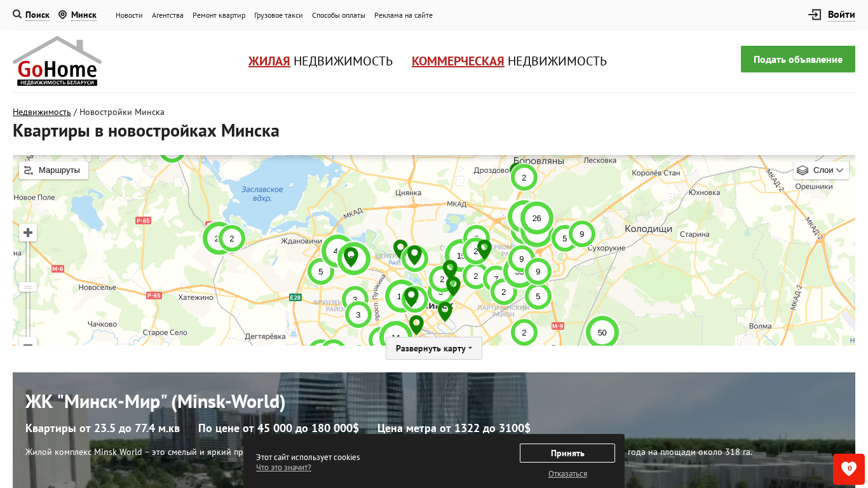Click the Подать объявление button
Image resolution: width=868 pixels, height=488 pixels.
coord(797,59)
